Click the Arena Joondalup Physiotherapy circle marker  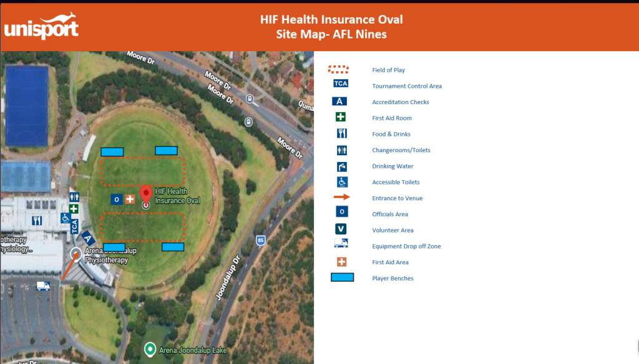coord(76,254)
